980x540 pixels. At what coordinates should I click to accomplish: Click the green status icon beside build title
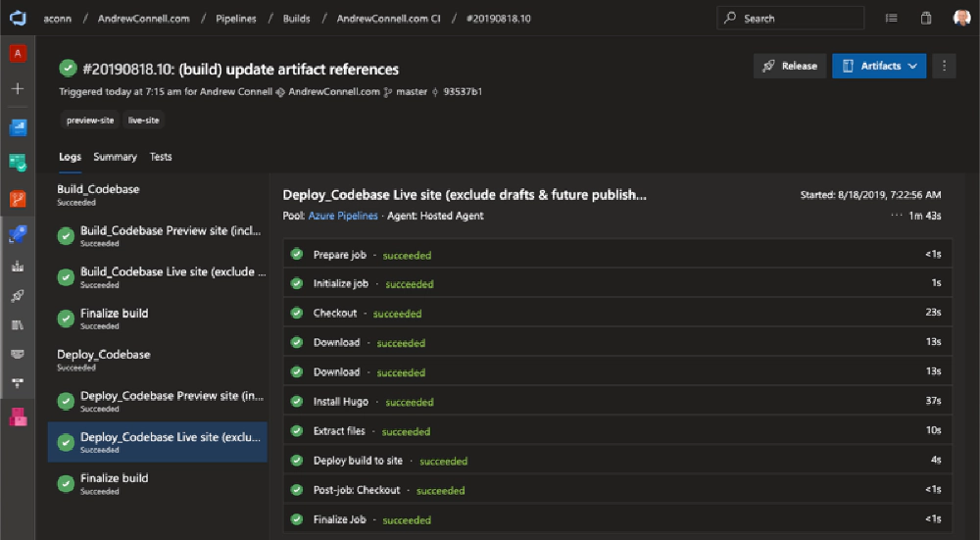pyautogui.click(x=69, y=69)
